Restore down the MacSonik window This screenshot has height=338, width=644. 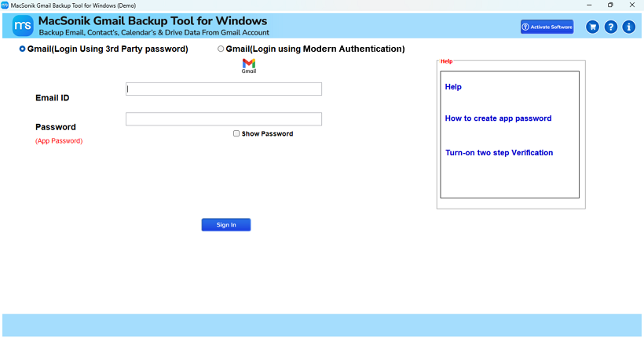click(x=610, y=5)
